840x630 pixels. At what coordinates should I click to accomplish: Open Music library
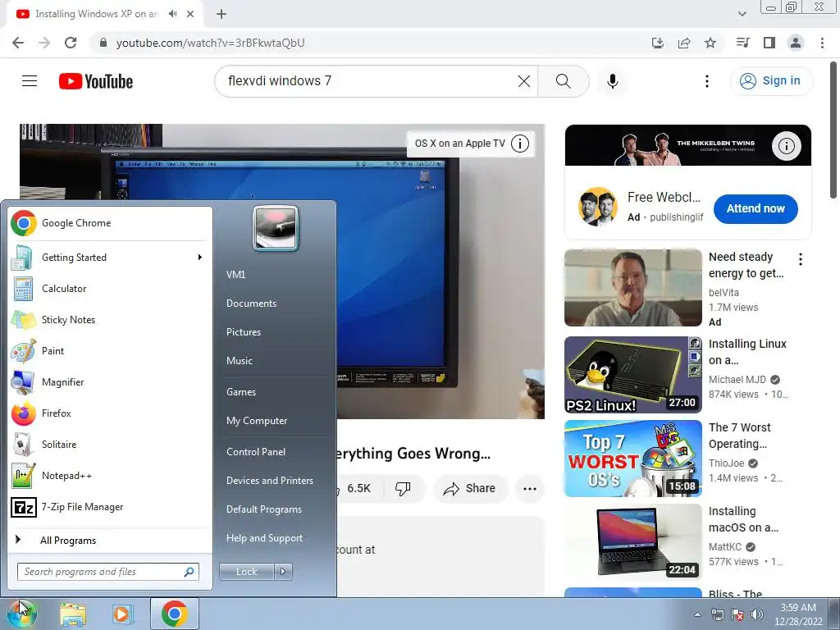(239, 361)
